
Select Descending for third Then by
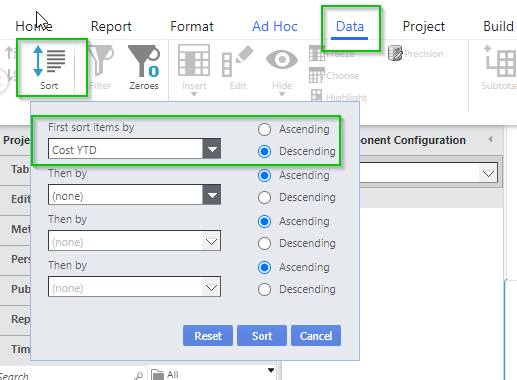pyautogui.click(x=264, y=289)
